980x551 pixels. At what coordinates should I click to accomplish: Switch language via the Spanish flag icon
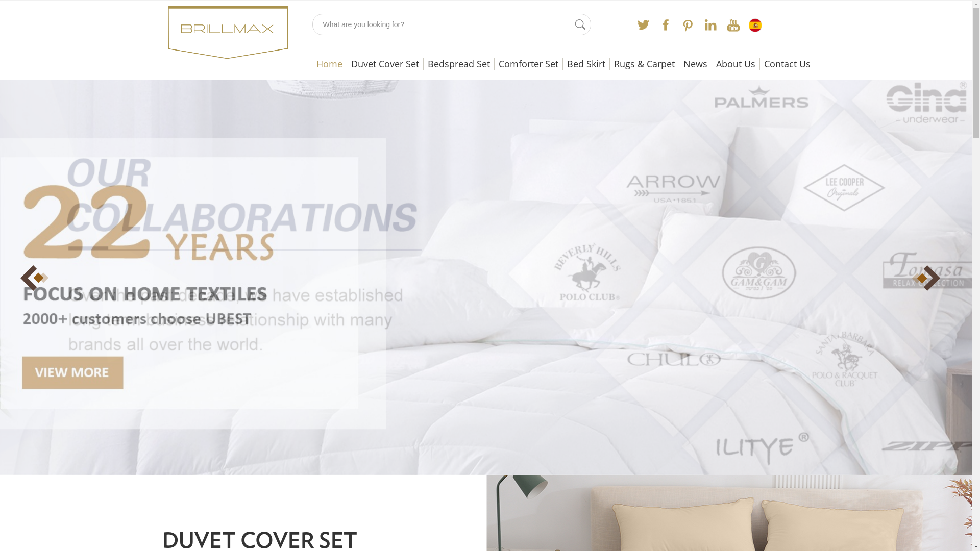click(755, 25)
